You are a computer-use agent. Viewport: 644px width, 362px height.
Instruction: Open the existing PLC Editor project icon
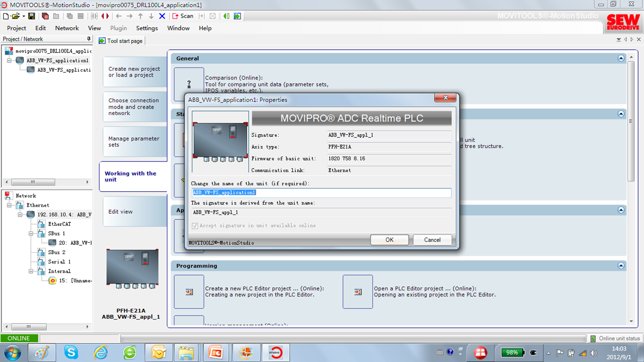click(x=358, y=292)
